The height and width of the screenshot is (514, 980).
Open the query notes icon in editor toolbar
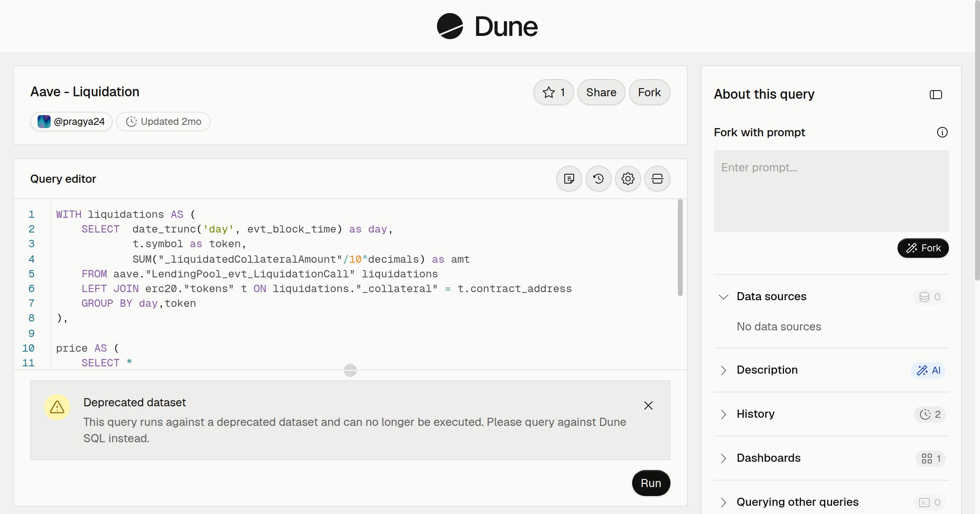(x=569, y=179)
